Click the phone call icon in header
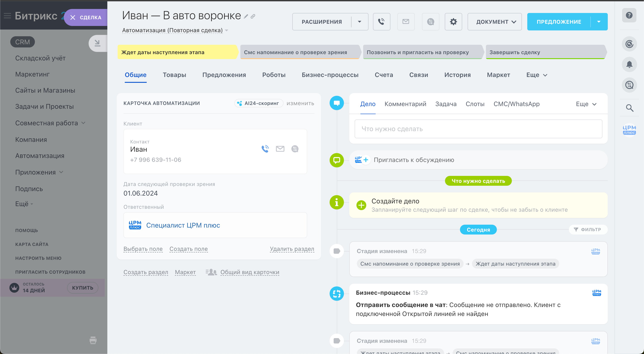The image size is (644, 354). click(x=381, y=22)
